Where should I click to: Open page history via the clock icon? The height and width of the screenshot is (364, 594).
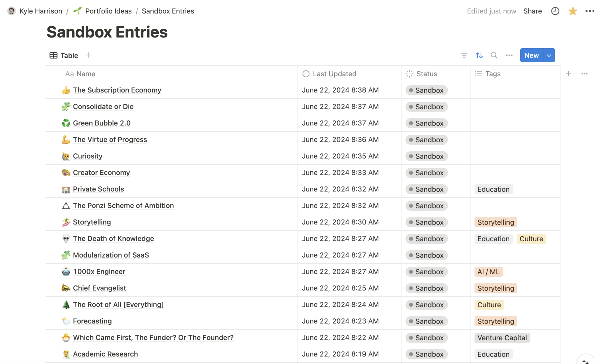pos(555,11)
